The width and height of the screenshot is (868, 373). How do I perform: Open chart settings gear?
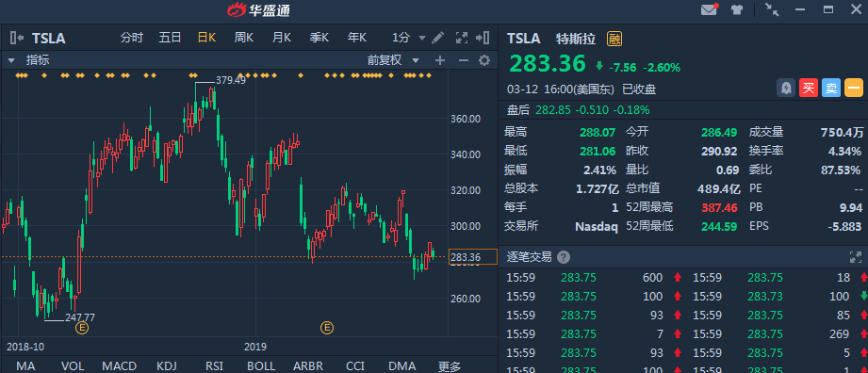(x=484, y=60)
